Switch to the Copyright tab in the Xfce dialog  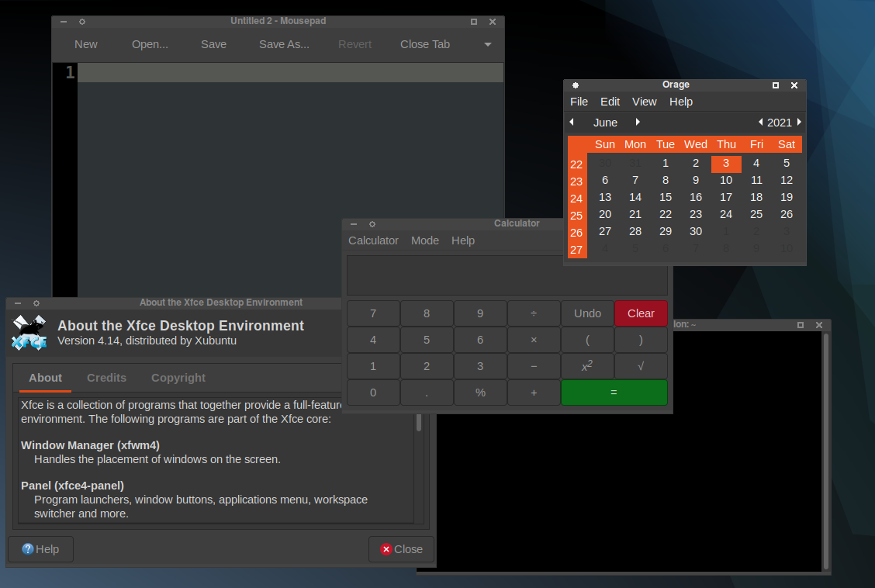[178, 378]
